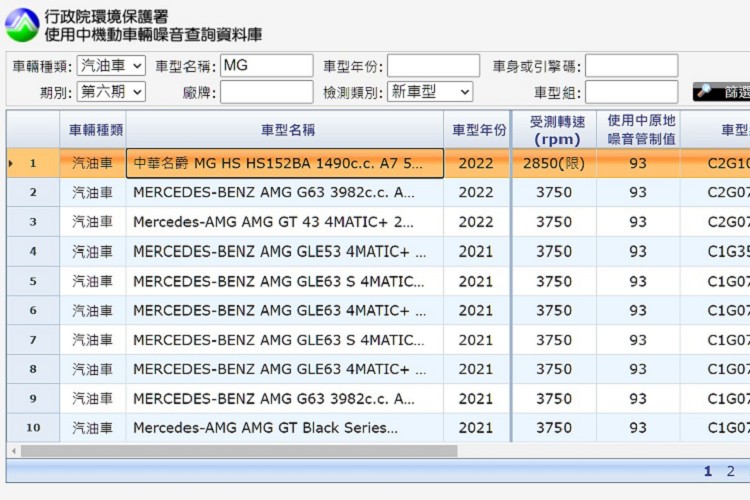Image resolution: width=750 pixels, height=500 pixels.
Task: Click into the 廠牌 input field
Action: [266, 92]
